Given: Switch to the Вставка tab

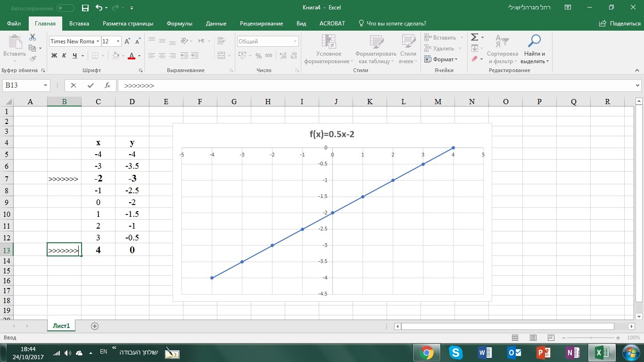Looking at the screenshot, I should tap(79, 23).
